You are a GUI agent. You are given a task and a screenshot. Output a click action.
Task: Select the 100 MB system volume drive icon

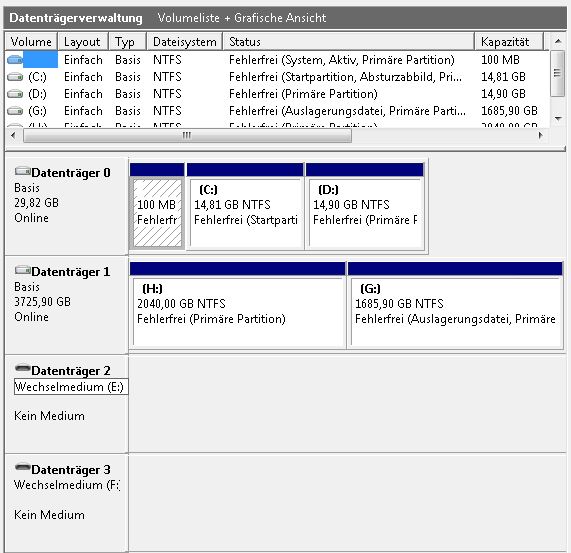coord(15,60)
